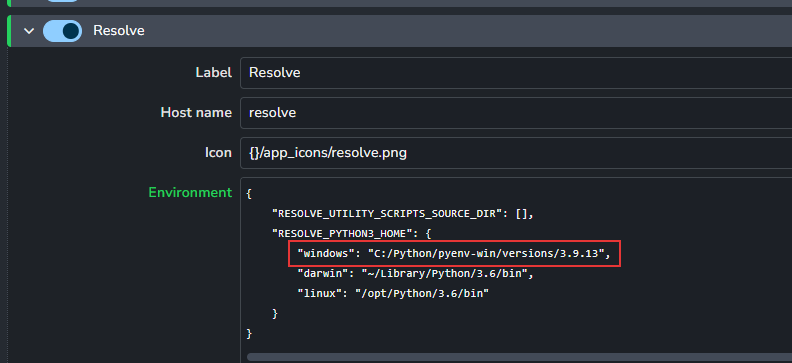792x363 pixels.
Task: Click the Environment editor horizontal scrollbar
Action: (519, 357)
